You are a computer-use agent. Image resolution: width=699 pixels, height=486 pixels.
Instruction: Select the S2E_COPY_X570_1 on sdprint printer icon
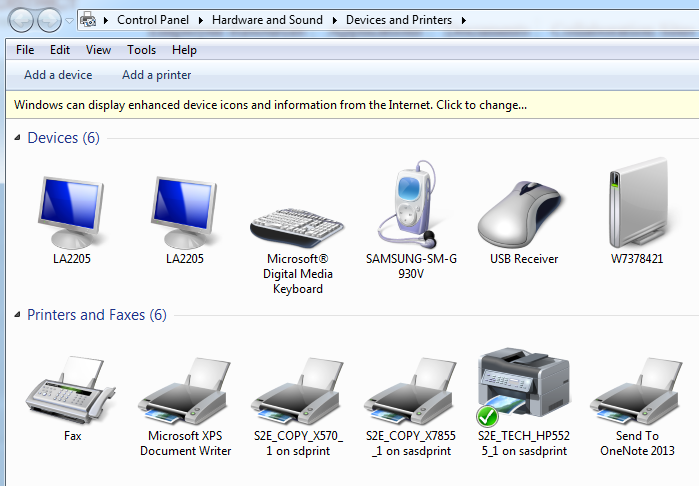[x=297, y=391]
